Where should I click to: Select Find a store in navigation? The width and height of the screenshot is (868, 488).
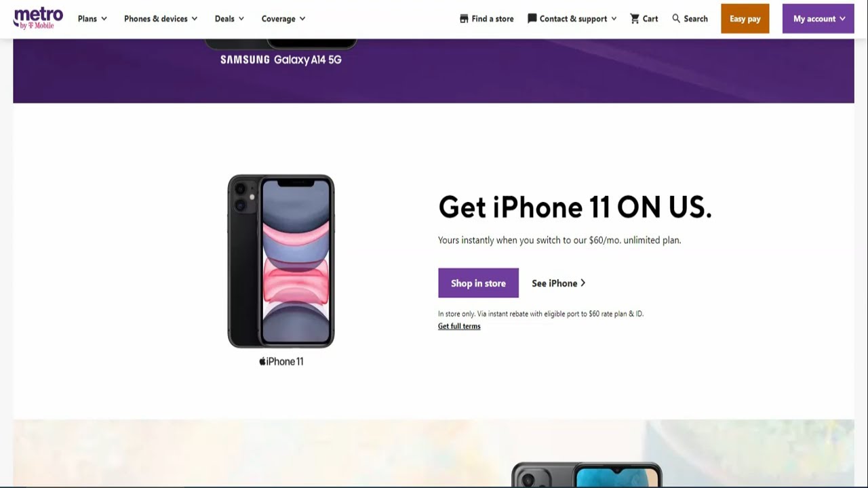click(x=487, y=19)
